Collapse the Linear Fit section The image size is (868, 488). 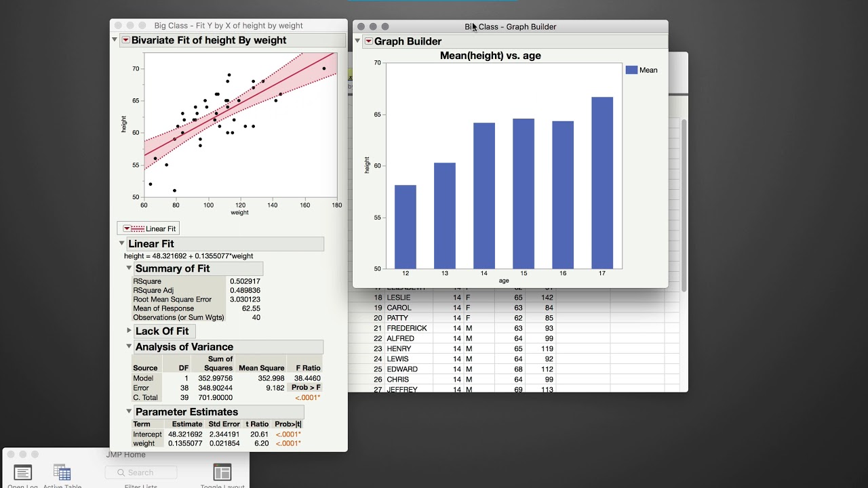(122, 243)
